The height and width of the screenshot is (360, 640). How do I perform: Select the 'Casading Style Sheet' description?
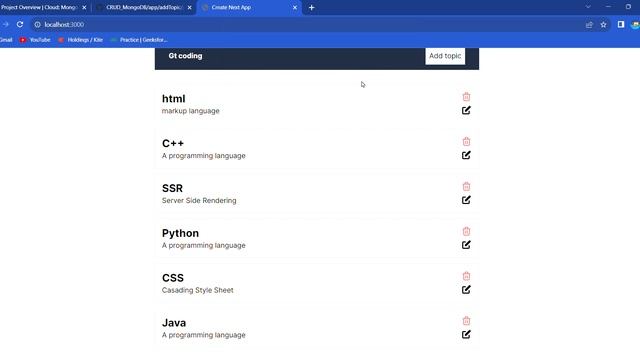(x=198, y=290)
